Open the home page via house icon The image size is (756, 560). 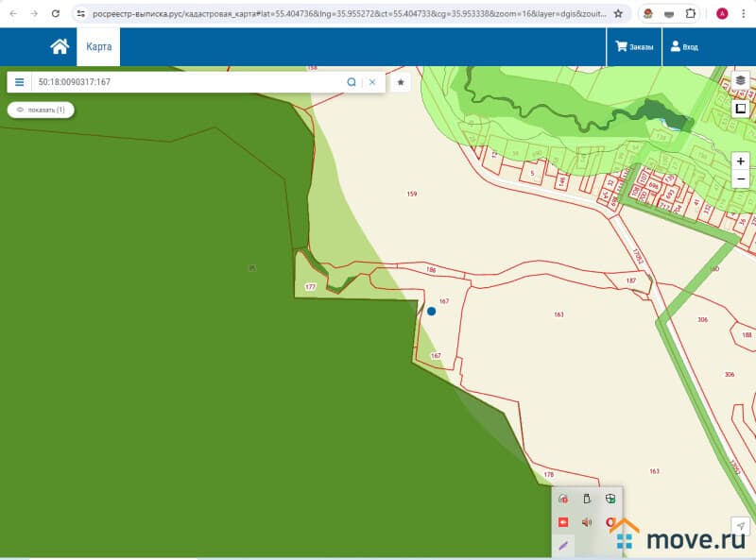(60, 46)
